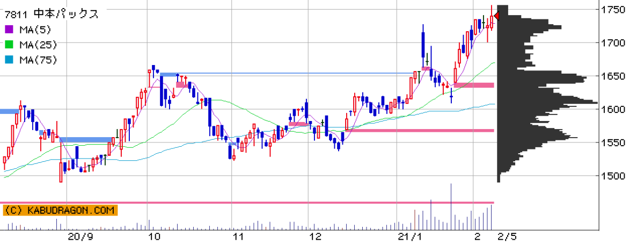Click the (C) KABUDRAGON.COM copyright label
Viewport: 644px width, 243px height.
pos(60,211)
